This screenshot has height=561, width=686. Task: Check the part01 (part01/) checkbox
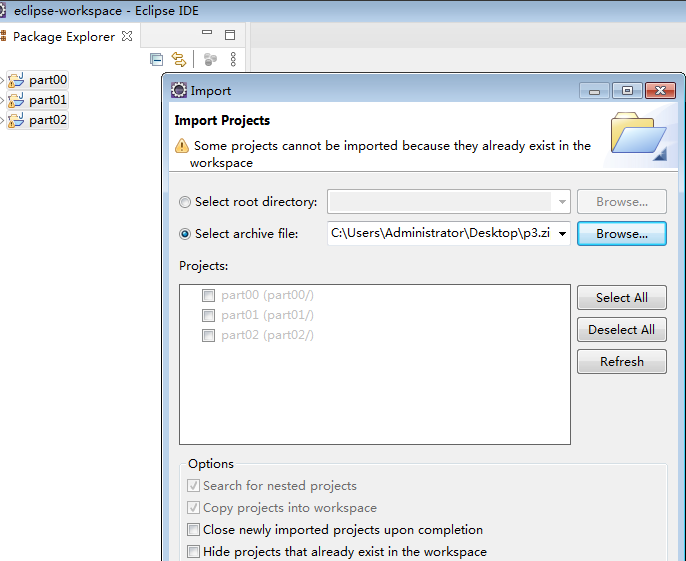[208, 316]
